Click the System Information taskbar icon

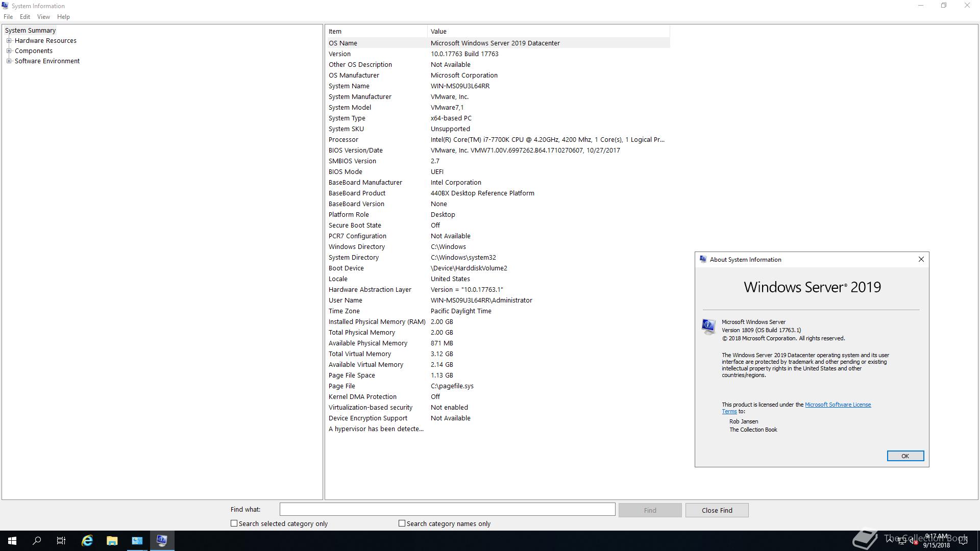point(162,541)
